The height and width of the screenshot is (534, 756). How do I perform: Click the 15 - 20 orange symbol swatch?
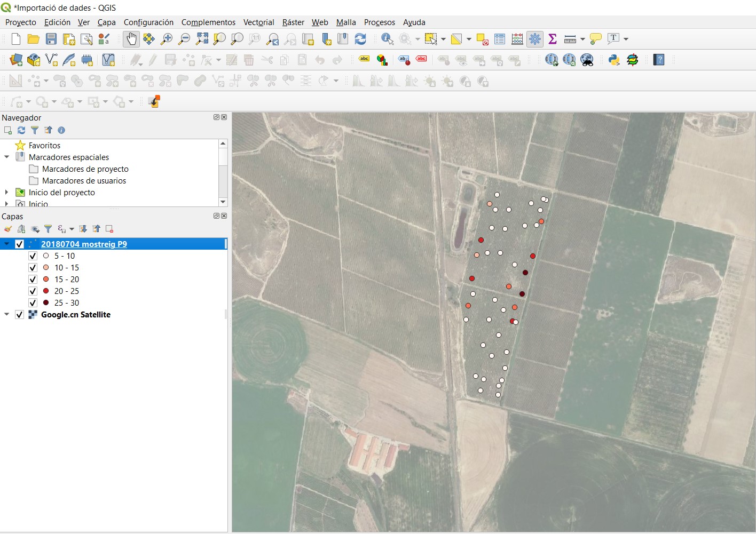[x=46, y=279]
